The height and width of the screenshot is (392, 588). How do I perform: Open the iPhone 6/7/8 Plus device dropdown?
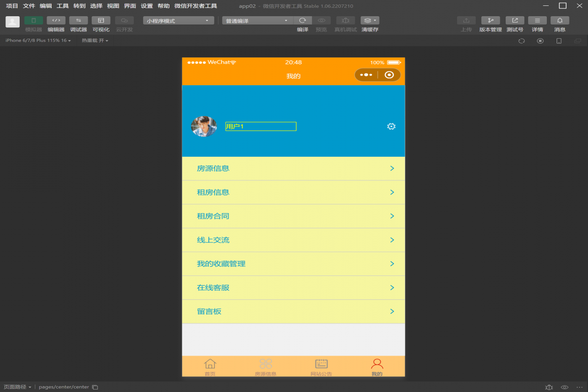[38, 41]
